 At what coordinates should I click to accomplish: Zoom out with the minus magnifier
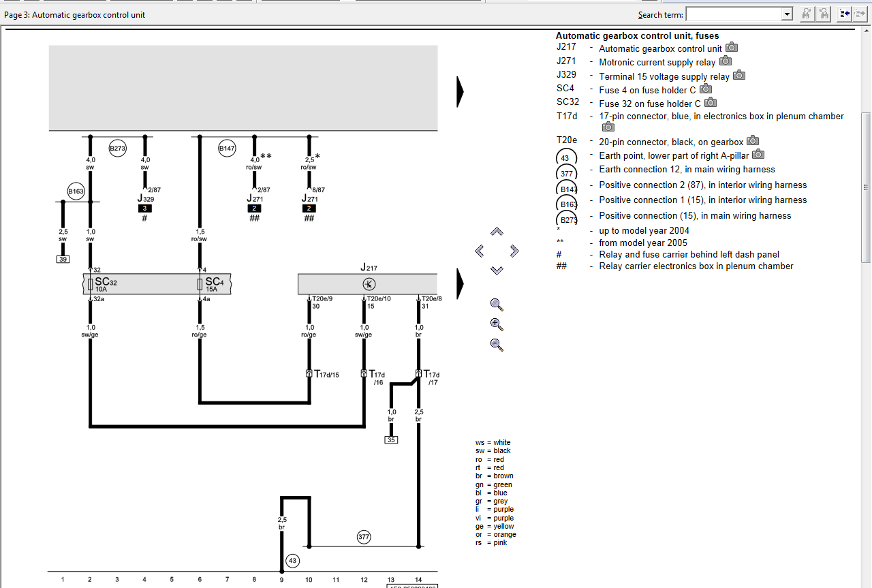pos(497,345)
